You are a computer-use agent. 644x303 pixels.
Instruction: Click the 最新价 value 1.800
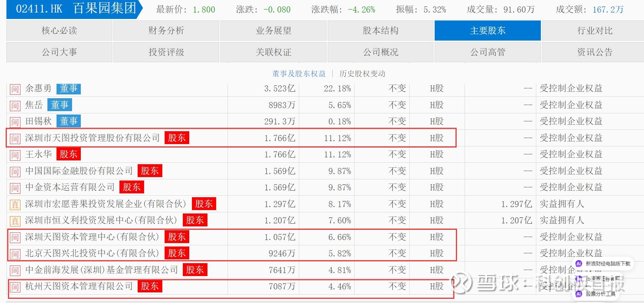204,9
